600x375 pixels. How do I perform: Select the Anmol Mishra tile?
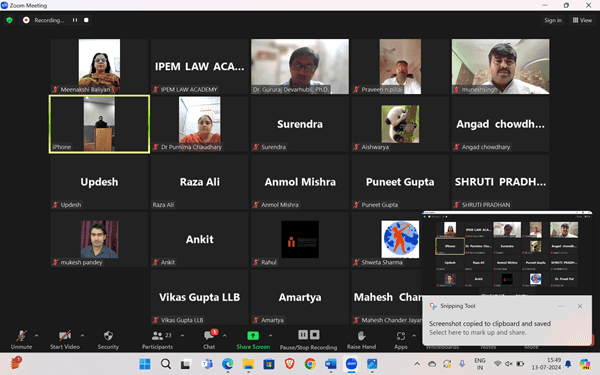300,182
